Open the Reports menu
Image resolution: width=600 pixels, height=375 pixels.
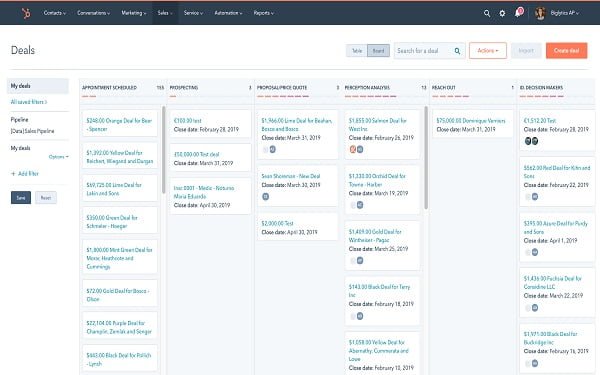pos(264,13)
